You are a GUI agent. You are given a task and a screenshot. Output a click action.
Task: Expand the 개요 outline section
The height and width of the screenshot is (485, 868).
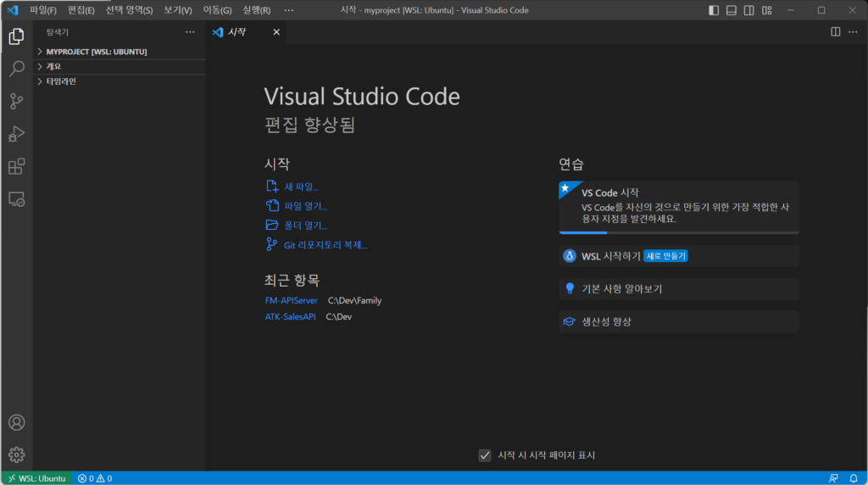(x=119, y=66)
